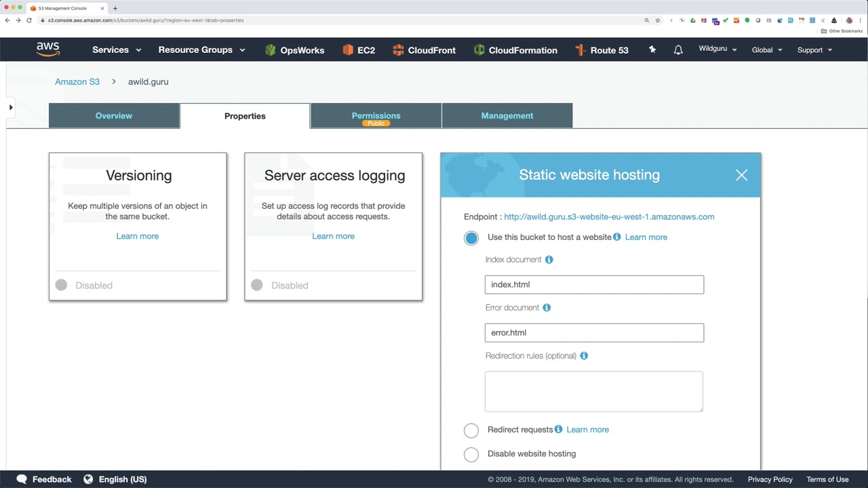
Task: Select 'Use this bucket to host a website'
Action: click(471, 238)
